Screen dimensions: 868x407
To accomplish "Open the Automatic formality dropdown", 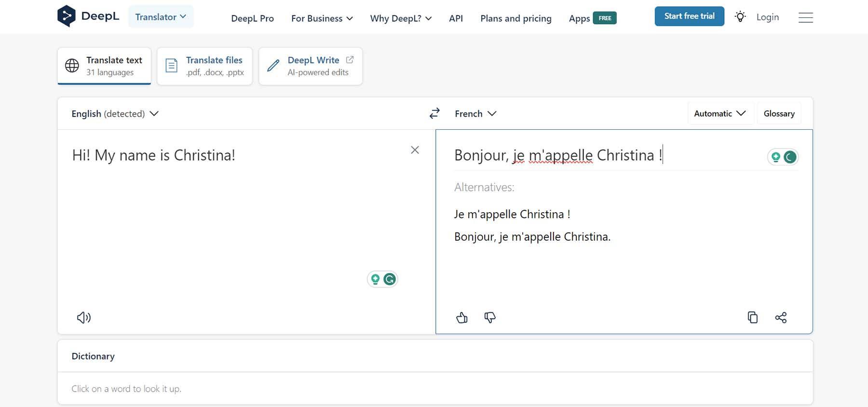I will tap(720, 114).
